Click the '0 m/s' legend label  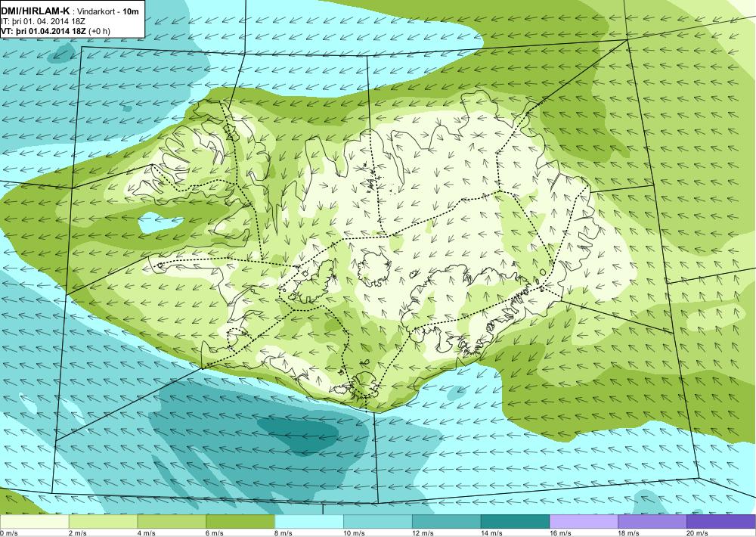[8, 533]
